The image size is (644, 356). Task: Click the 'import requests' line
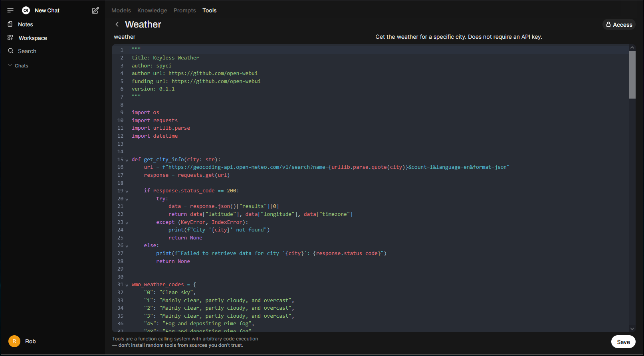coord(155,120)
